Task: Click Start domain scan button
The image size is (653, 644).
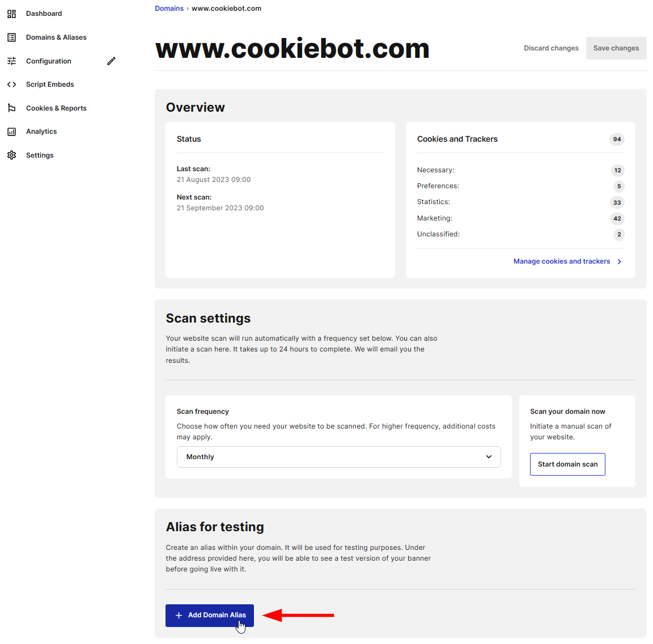Action: click(x=567, y=464)
